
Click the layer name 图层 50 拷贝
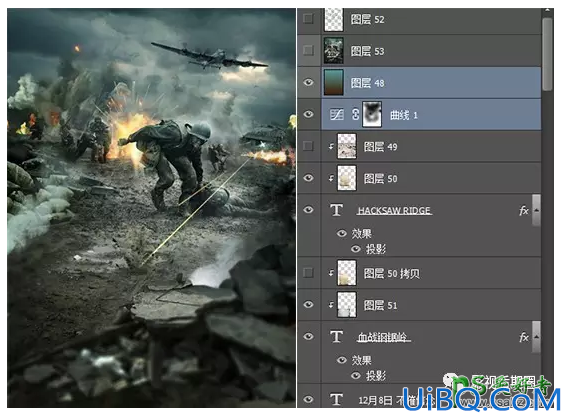click(x=392, y=273)
